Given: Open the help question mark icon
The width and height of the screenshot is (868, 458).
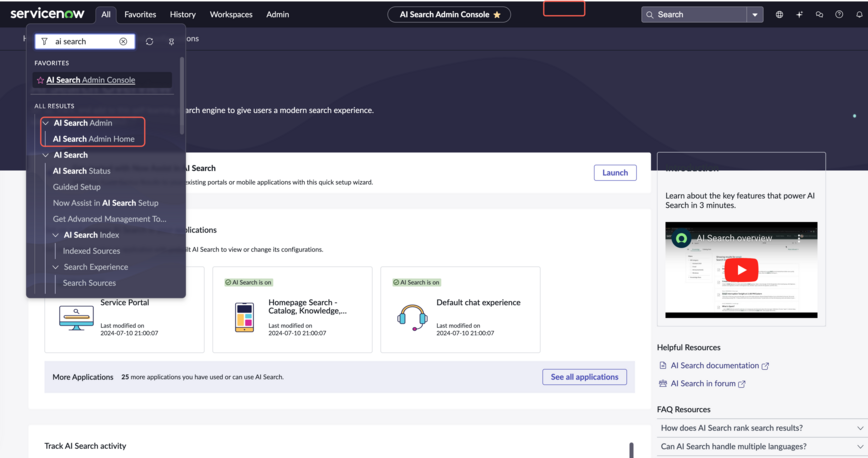Looking at the screenshot, I should 839,15.
